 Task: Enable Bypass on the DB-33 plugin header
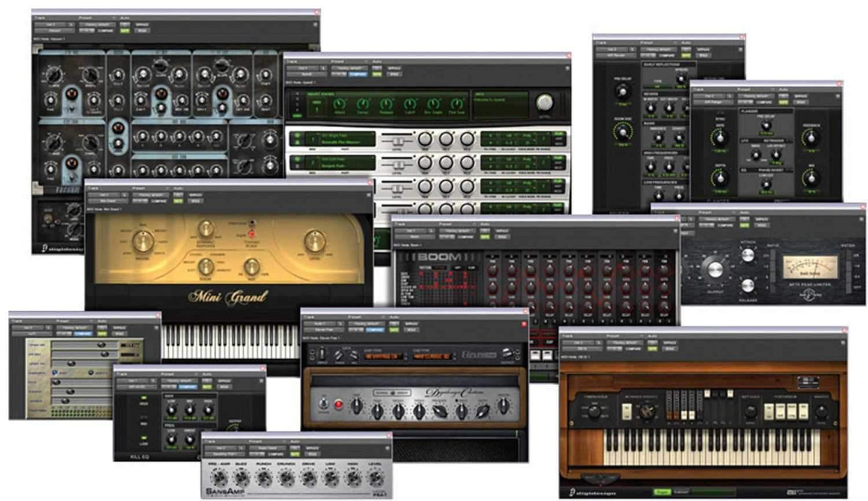(x=669, y=342)
